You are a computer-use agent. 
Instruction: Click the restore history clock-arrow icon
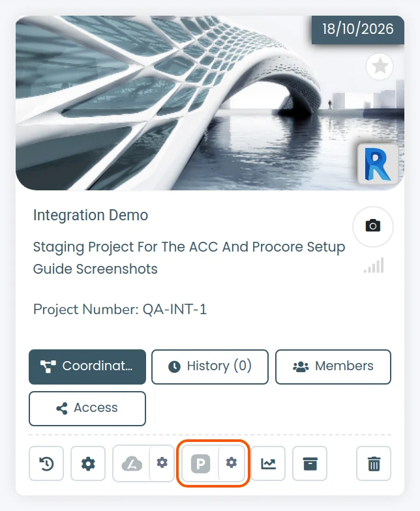tap(46, 463)
